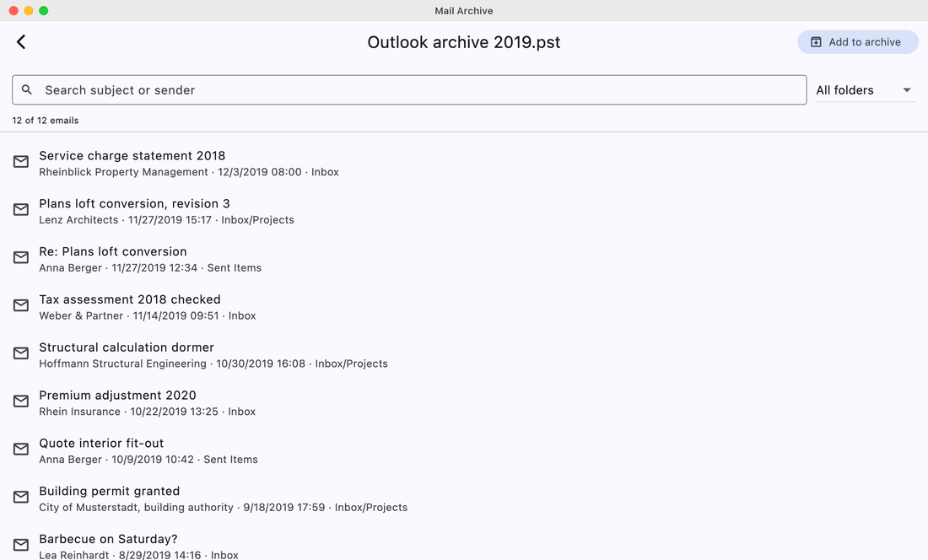The image size is (928, 560).
Task: Open the Premium adjustment 2020 email
Action: coord(464,402)
